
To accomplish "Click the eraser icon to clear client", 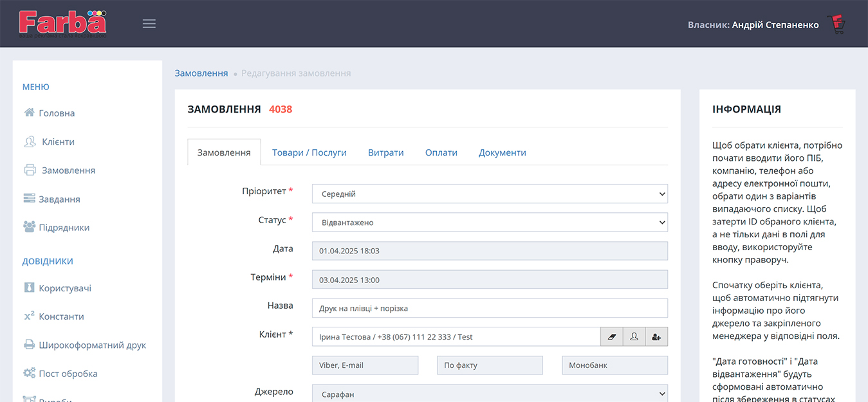I will click(x=611, y=336).
